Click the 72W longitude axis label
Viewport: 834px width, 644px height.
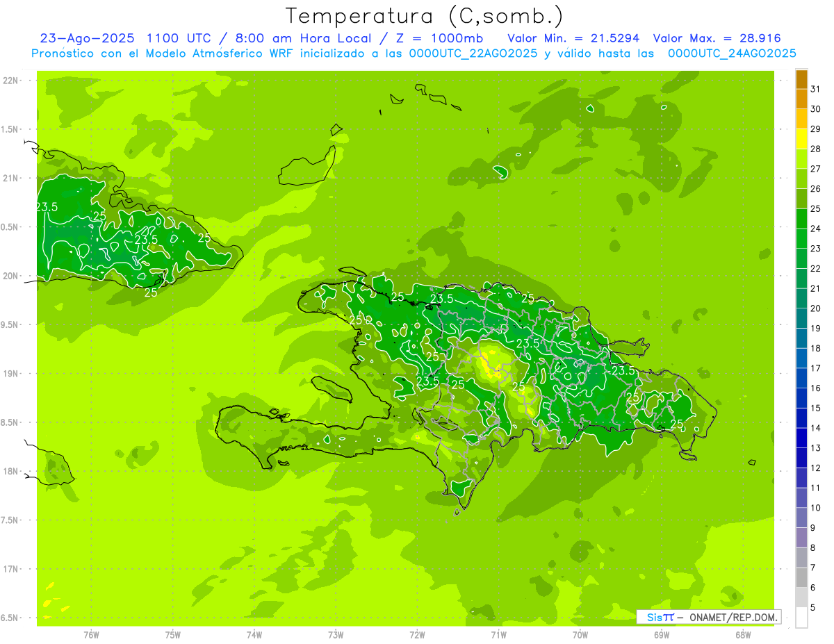point(417,634)
